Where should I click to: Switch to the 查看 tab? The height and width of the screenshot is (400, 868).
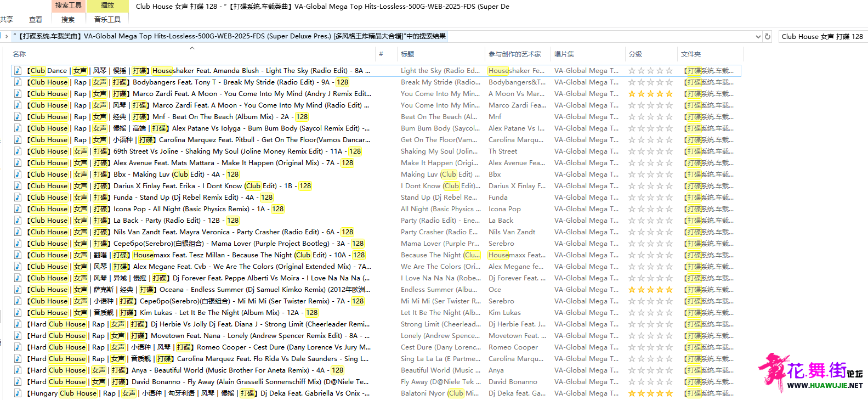(36, 20)
